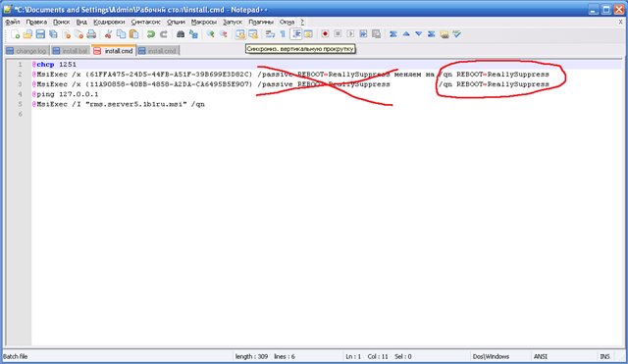This screenshot has width=628, height=364.
Task: Click the Paste clipboard icon
Action: click(x=133, y=34)
